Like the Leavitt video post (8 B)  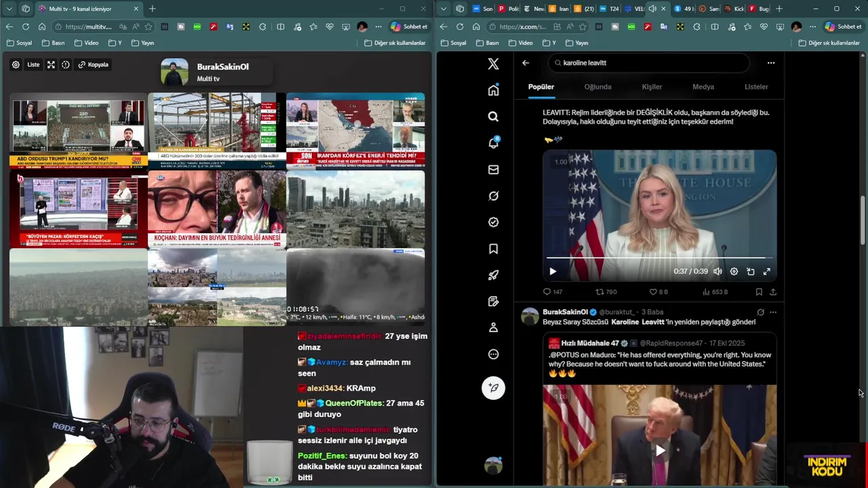coord(658,292)
